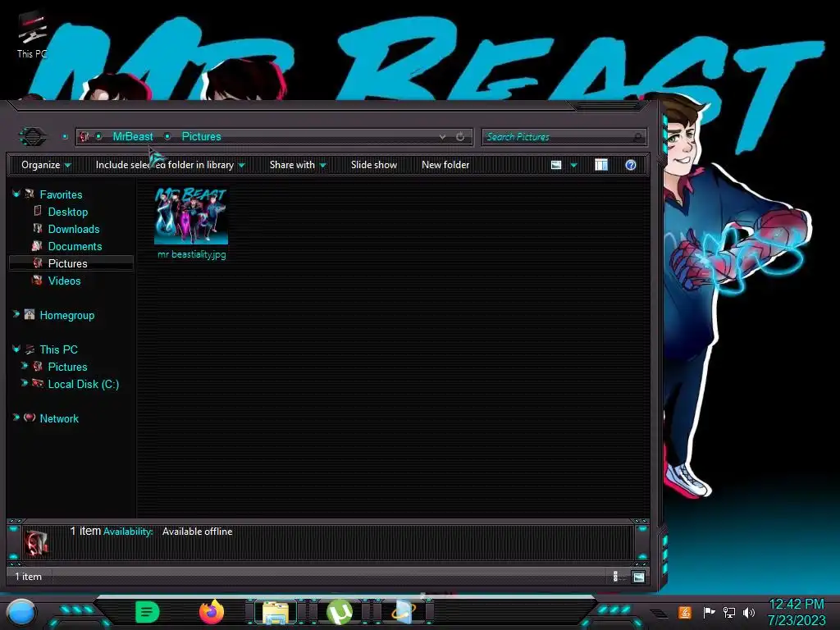Click the Java update tray icon
Image resolution: width=840 pixels, height=630 pixels.
click(685, 612)
